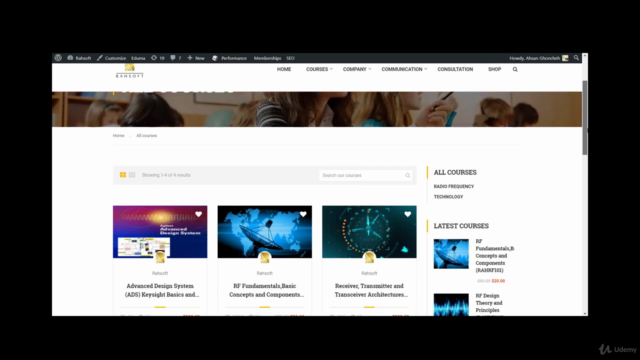640x360 pixels.
Task: Open SEO in the admin bar
Action: [x=290, y=58]
